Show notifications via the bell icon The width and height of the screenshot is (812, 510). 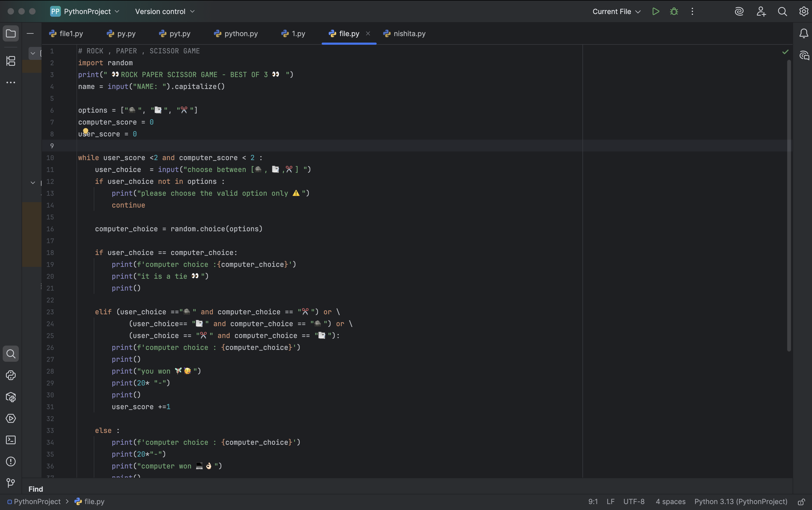tap(804, 33)
